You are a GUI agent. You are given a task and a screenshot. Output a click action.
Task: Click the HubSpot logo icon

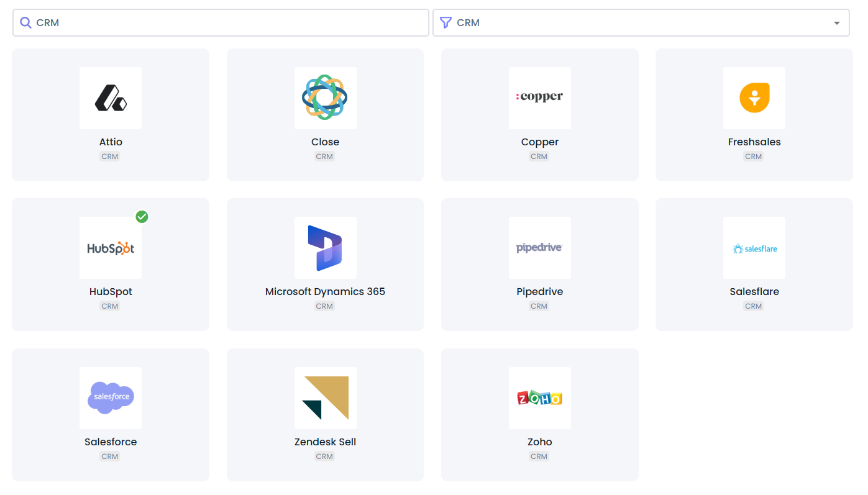tap(111, 248)
